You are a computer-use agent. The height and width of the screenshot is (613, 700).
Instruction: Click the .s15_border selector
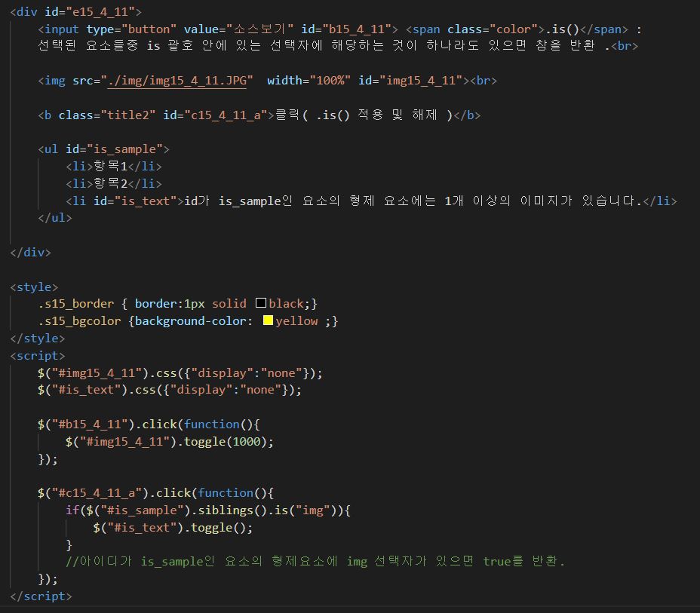pos(76,304)
